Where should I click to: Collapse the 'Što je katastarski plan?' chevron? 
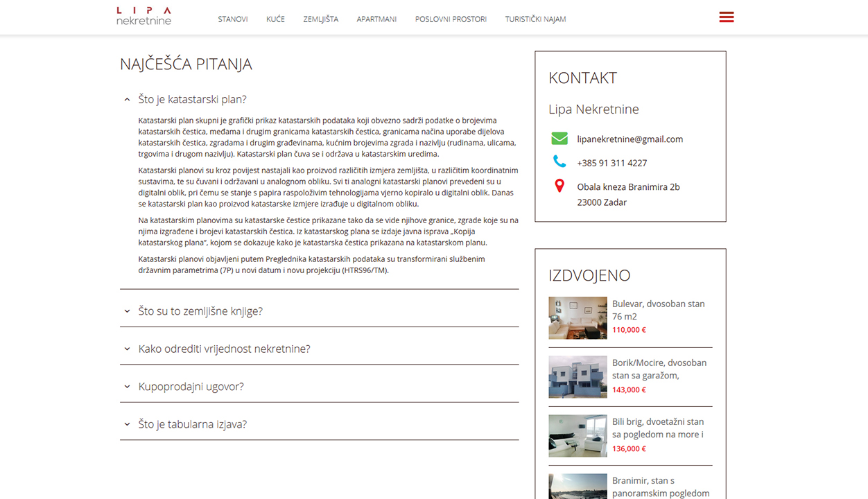tap(127, 100)
